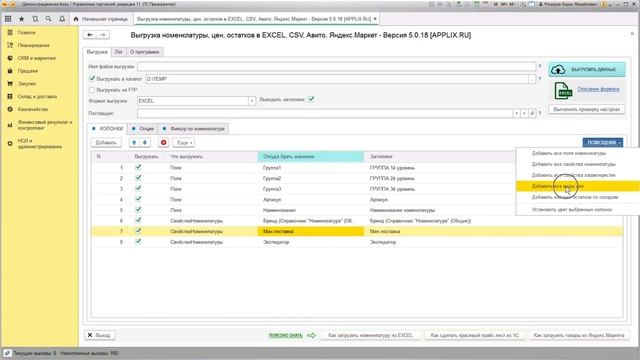Open the CRM и маркетинг section
640x360 pixels.
tap(37, 58)
